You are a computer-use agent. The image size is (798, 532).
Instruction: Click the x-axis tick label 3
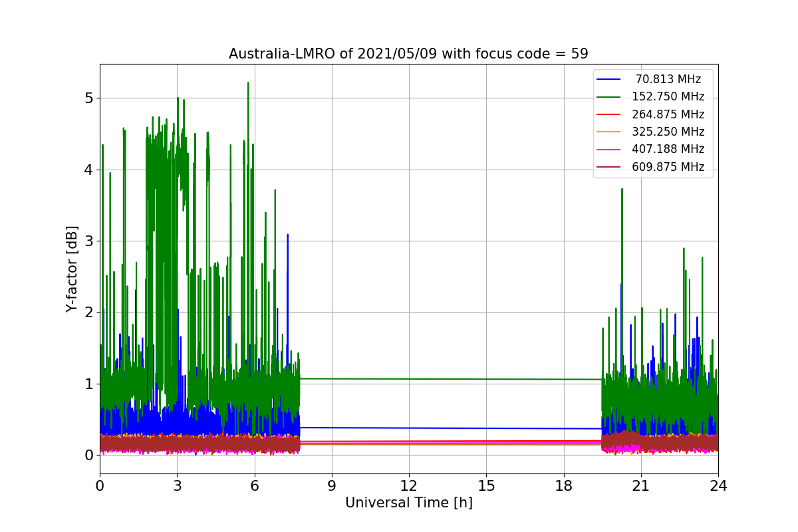[x=177, y=486]
